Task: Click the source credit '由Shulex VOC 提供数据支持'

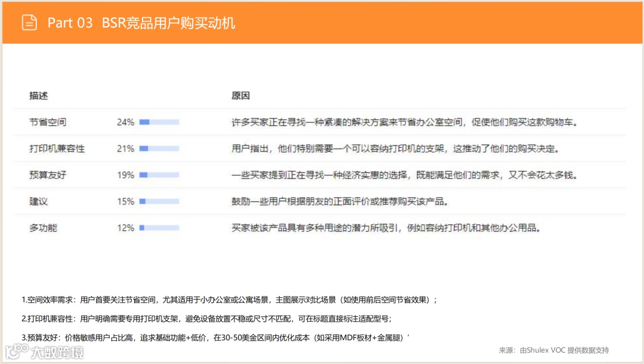Action: 564,350
